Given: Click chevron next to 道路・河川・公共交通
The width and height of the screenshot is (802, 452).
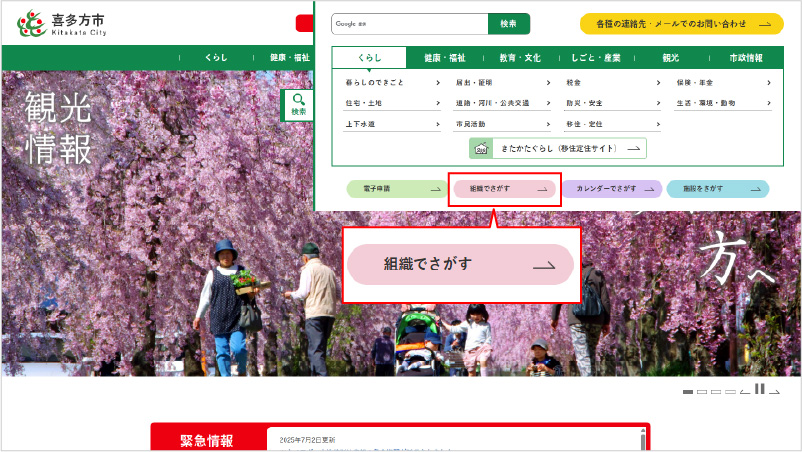Looking at the screenshot, I should point(548,103).
